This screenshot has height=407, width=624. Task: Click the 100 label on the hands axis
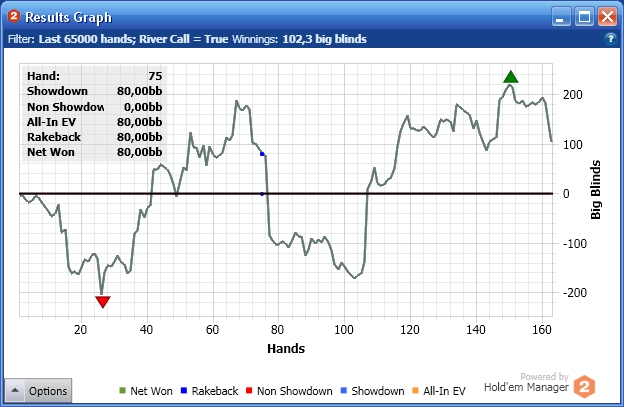click(x=343, y=330)
